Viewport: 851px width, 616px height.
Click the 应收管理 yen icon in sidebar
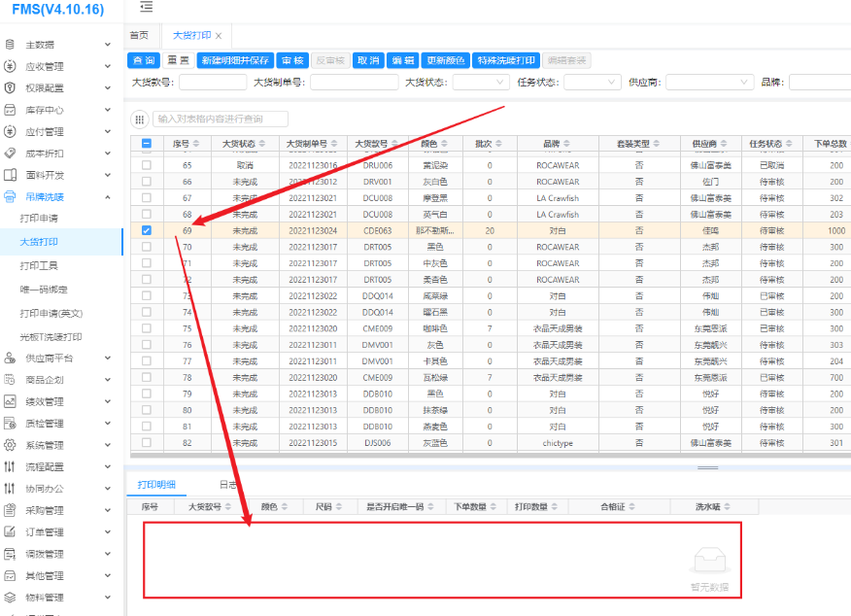point(10,67)
